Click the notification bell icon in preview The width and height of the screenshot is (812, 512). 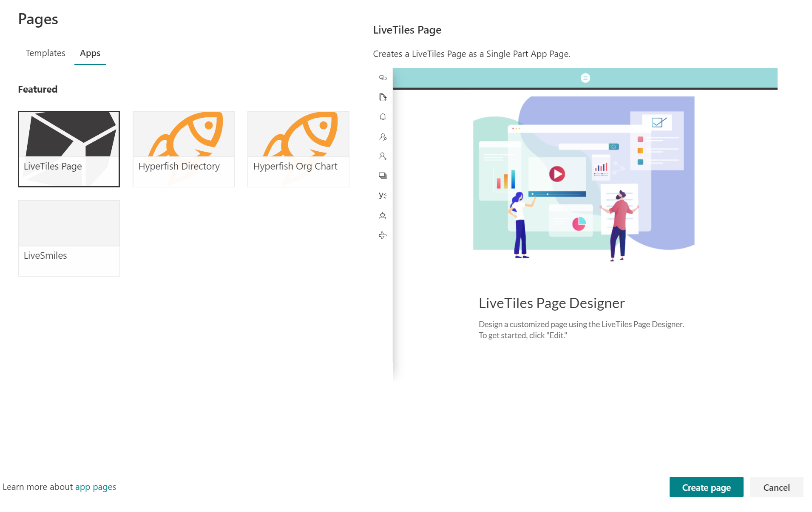click(x=383, y=117)
